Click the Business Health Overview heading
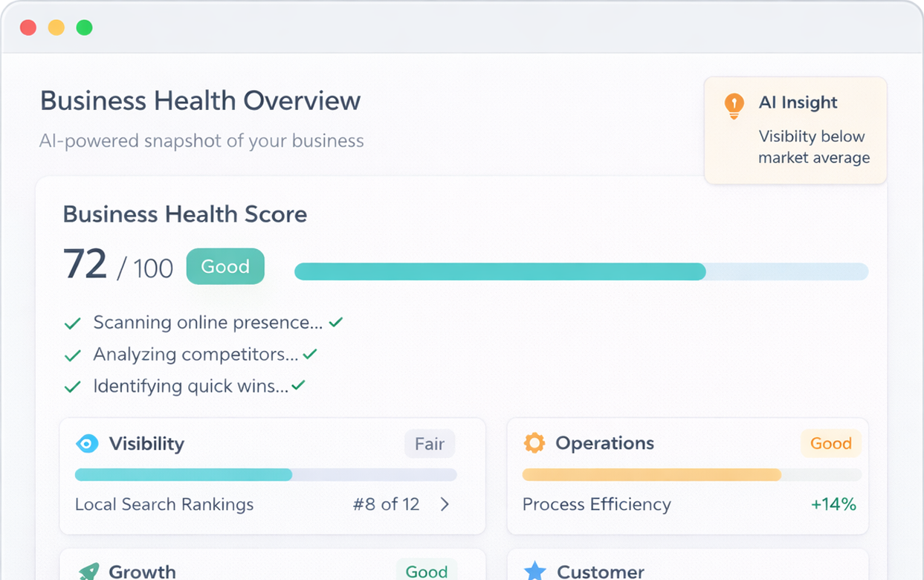924x580 pixels. point(201,100)
